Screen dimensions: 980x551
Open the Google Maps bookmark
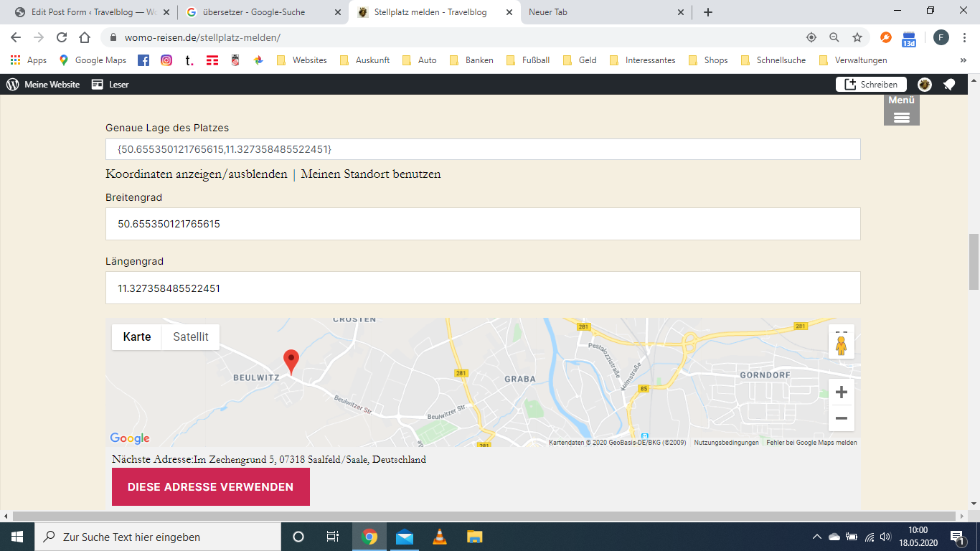[93, 60]
